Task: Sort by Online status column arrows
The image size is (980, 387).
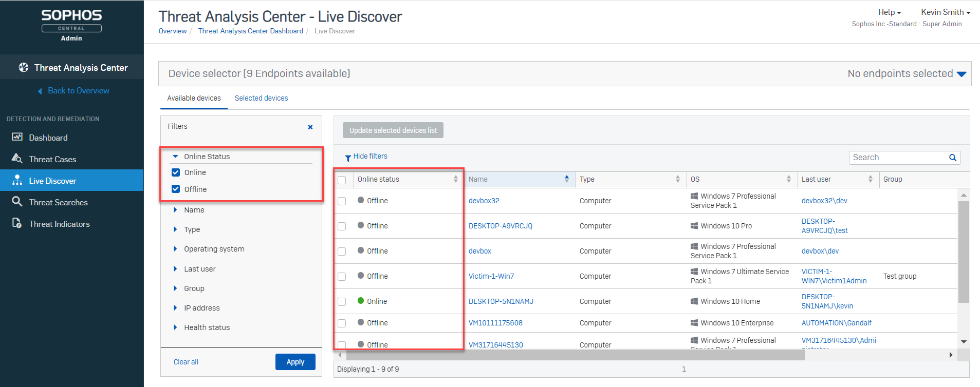Action: 456,179
